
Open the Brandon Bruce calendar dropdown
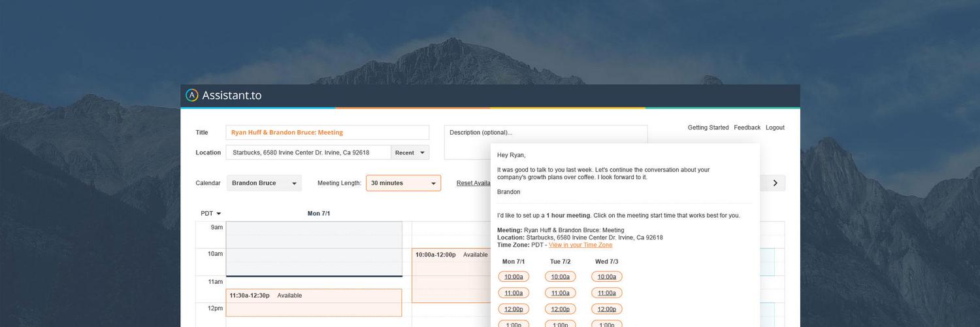264,183
